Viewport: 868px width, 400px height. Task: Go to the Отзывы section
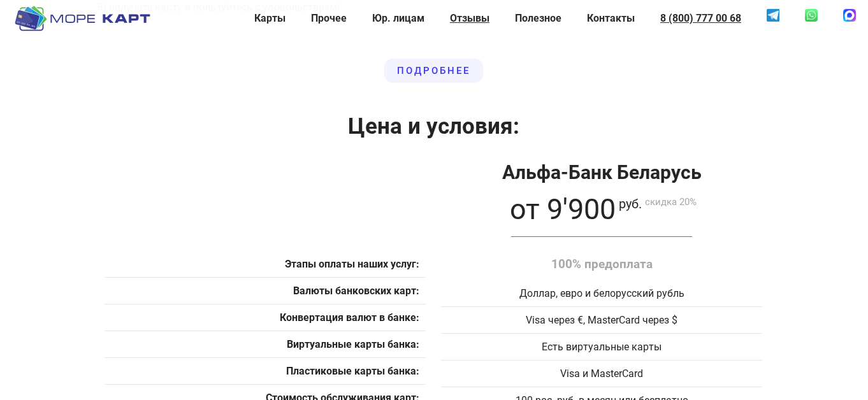tap(469, 18)
